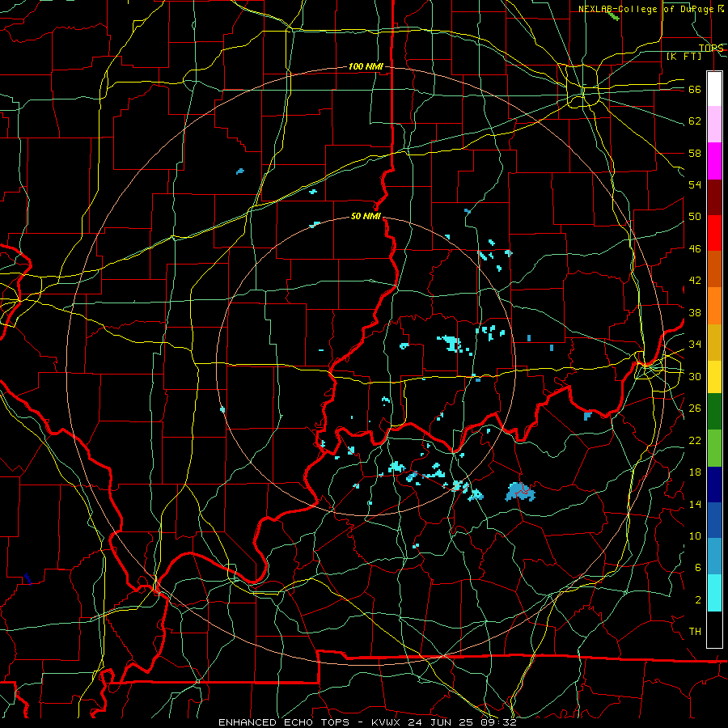
Task: Choose the dark orange legend color block
Action: (714, 269)
